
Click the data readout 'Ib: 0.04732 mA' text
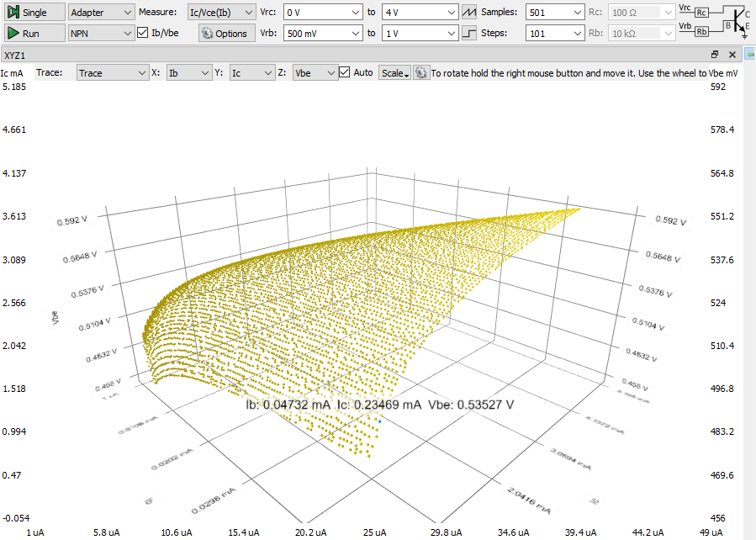pos(288,405)
